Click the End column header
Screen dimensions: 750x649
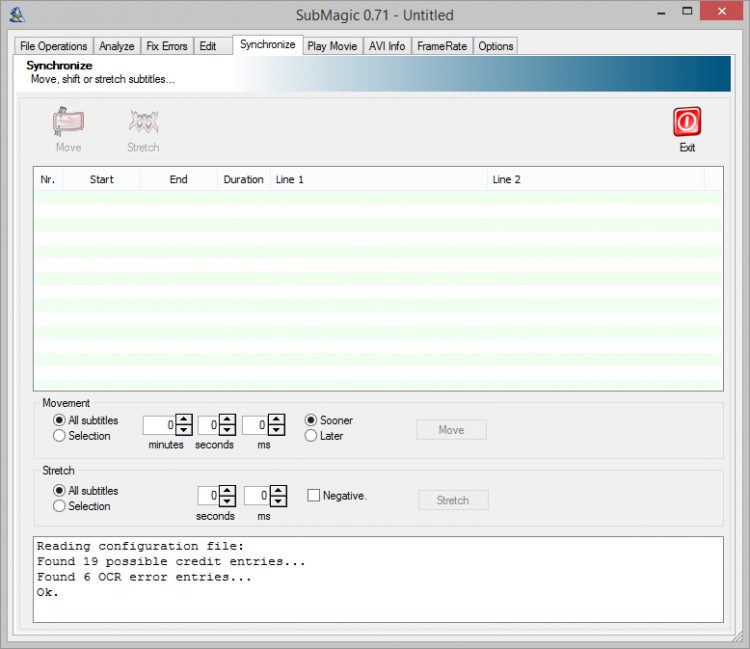pyautogui.click(x=178, y=179)
